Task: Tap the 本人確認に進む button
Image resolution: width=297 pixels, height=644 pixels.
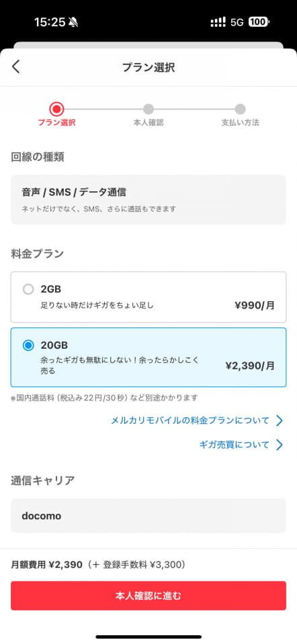Action: pyautogui.click(x=148, y=596)
